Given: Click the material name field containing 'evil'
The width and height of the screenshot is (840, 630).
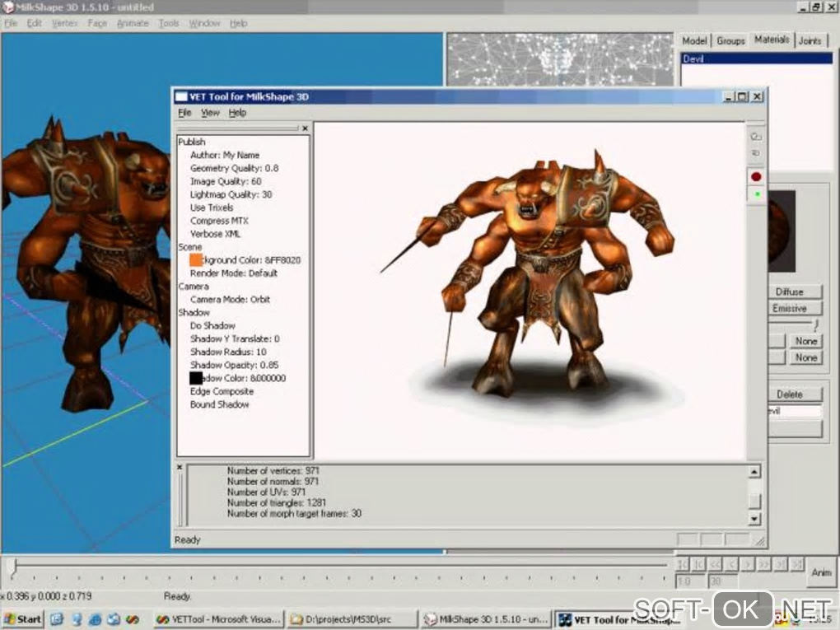Looking at the screenshot, I should 795,412.
